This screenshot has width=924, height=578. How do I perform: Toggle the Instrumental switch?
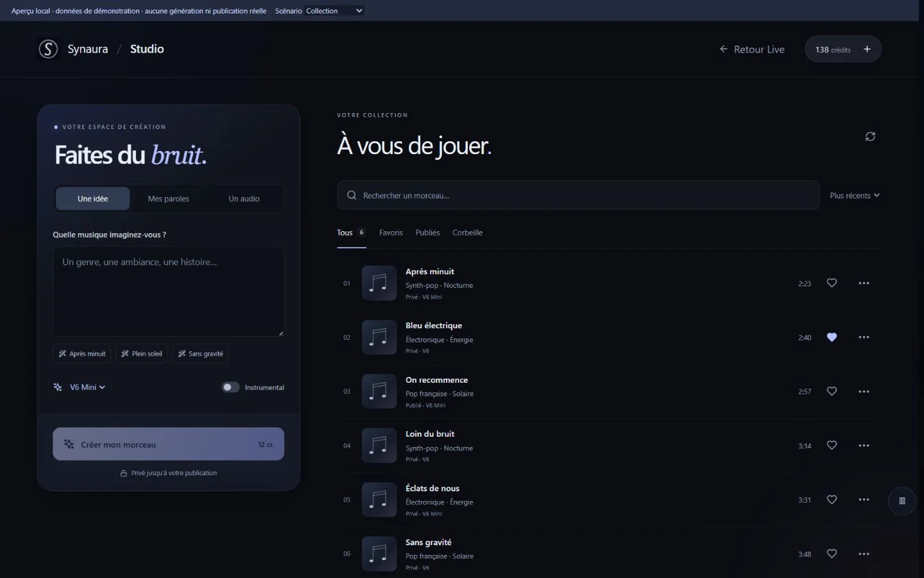(230, 387)
